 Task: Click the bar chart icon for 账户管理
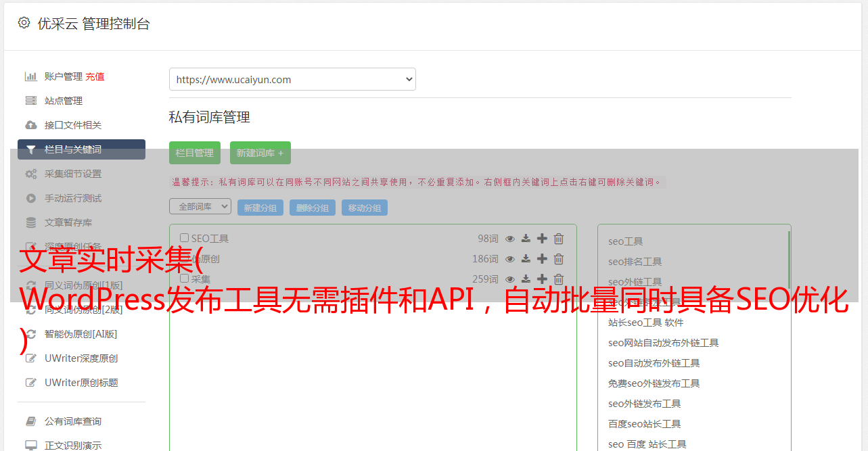click(31, 76)
